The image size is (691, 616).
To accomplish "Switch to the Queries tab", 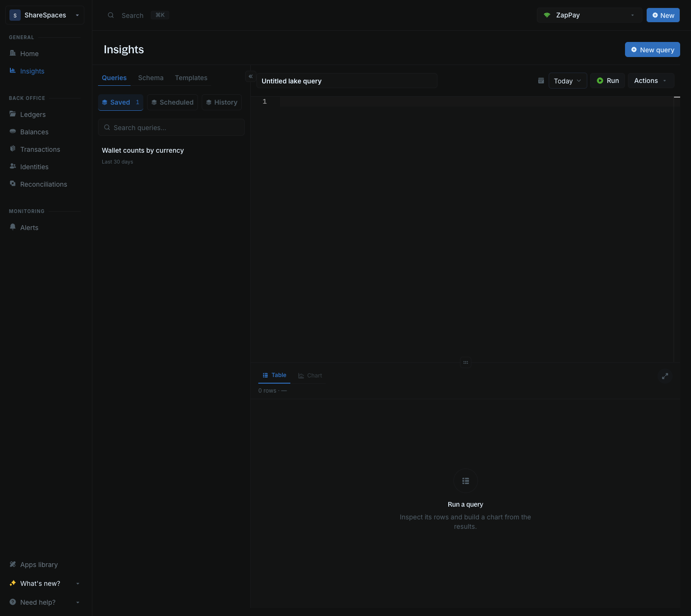I will point(114,78).
